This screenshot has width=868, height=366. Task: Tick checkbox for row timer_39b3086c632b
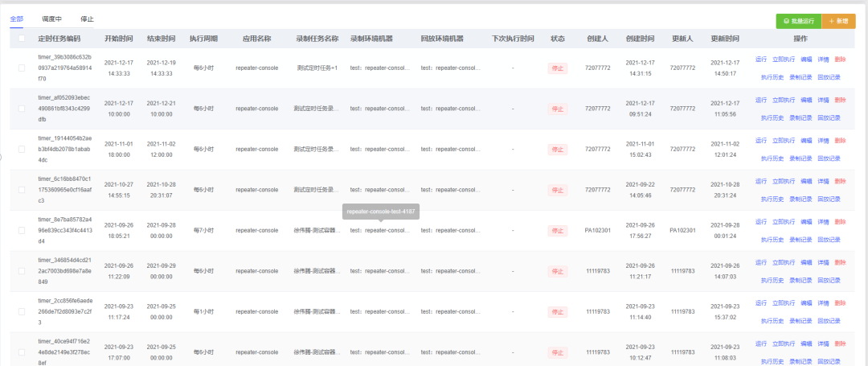tap(22, 68)
